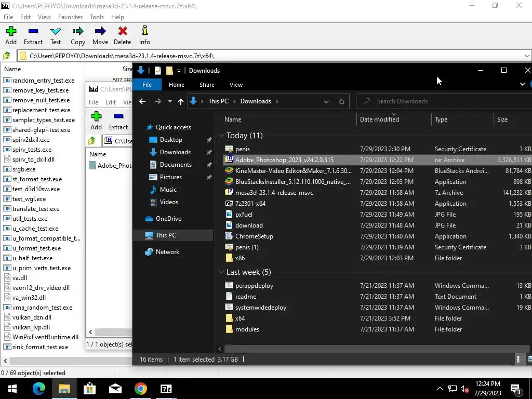Click the Properties icon in Explorer title bar
532x399 pixels.
pos(158,71)
